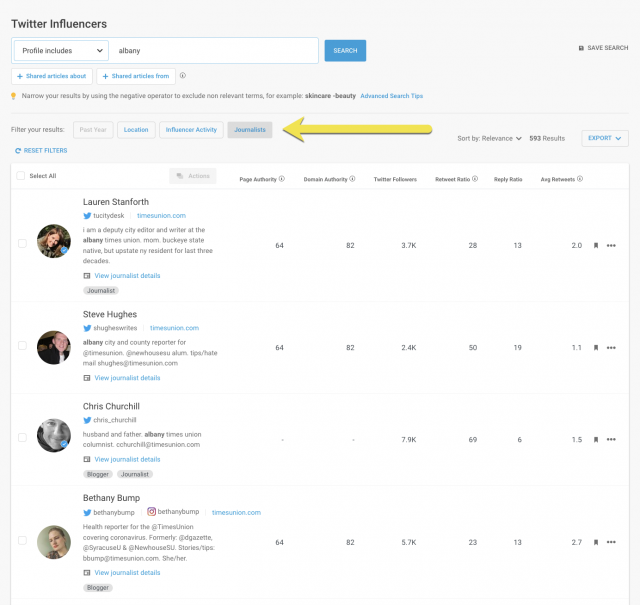Open more options for Steve Hughes
Viewport: 640px width, 605px height.
(611, 348)
